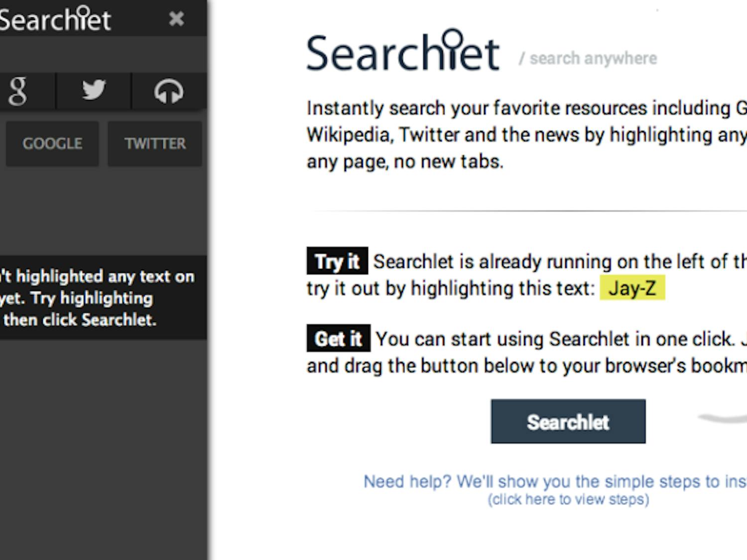The image size is (747, 560).
Task: Click the '(click here to view steps)' link
Action: (568, 499)
